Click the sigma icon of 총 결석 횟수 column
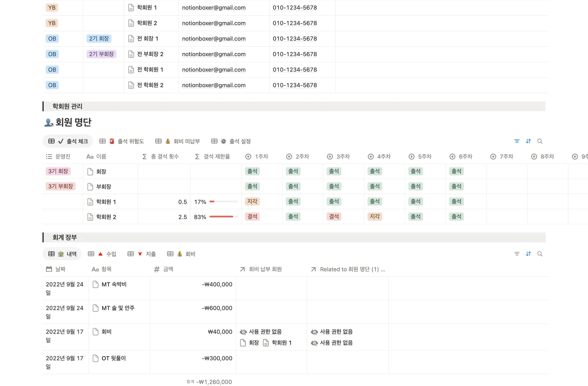The image size is (588, 386). coord(144,156)
